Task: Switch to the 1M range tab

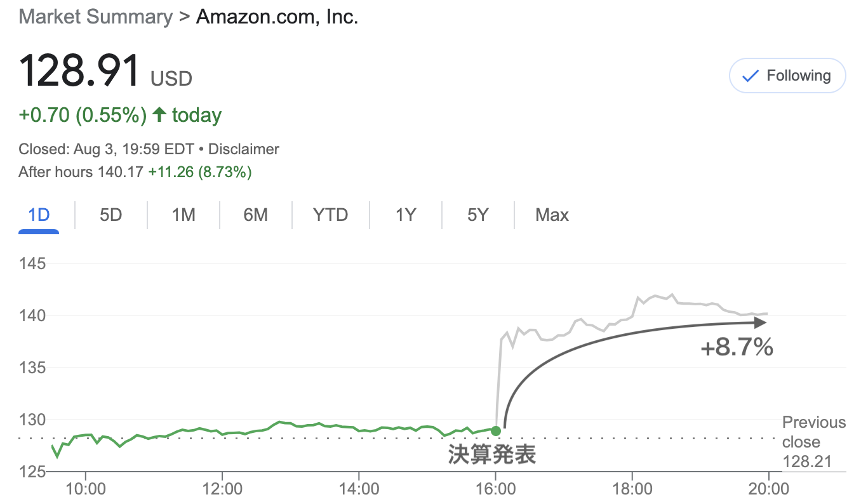Action: tap(183, 215)
